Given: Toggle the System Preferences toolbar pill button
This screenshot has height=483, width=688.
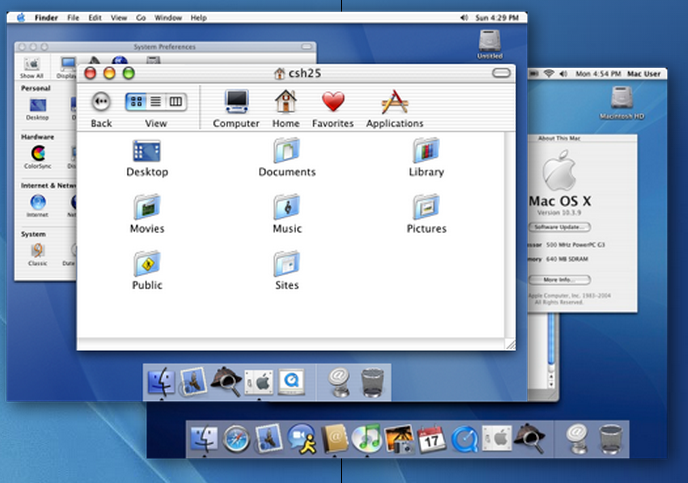Looking at the screenshot, I should point(307,47).
